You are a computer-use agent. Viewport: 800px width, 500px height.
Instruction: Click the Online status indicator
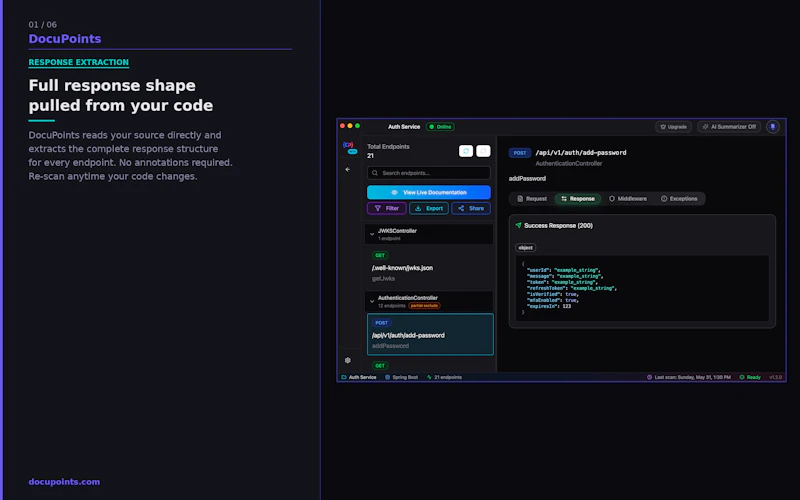pyautogui.click(x=440, y=127)
